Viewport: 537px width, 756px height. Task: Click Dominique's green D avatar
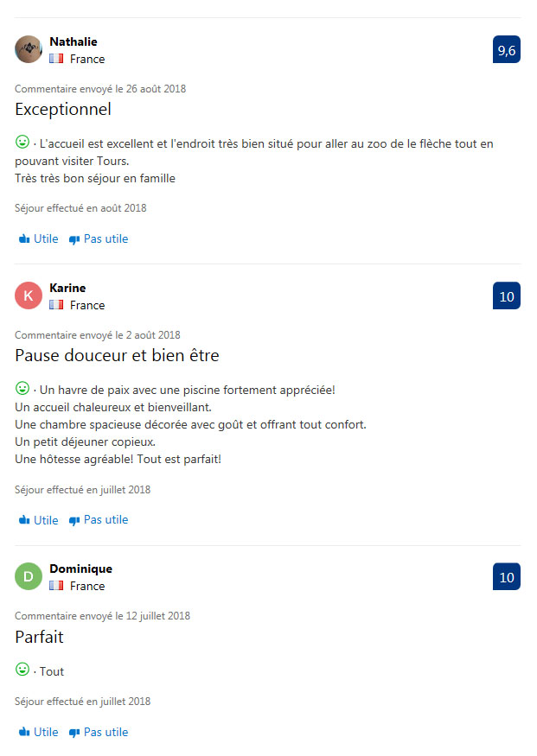tap(29, 576)
